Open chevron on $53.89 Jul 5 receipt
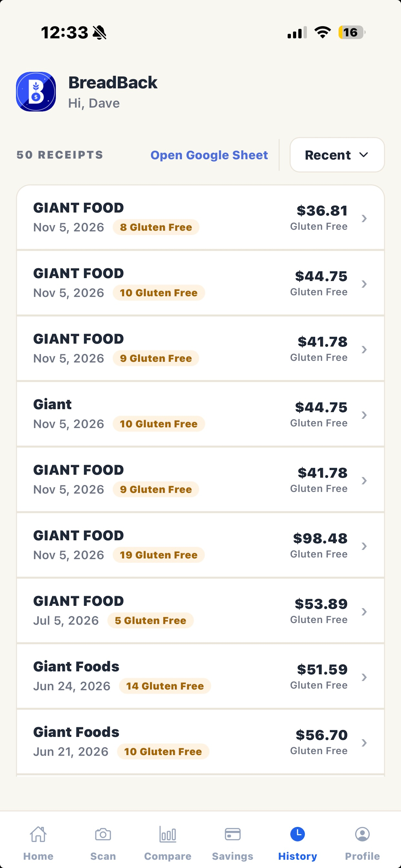 click(364, 612)
